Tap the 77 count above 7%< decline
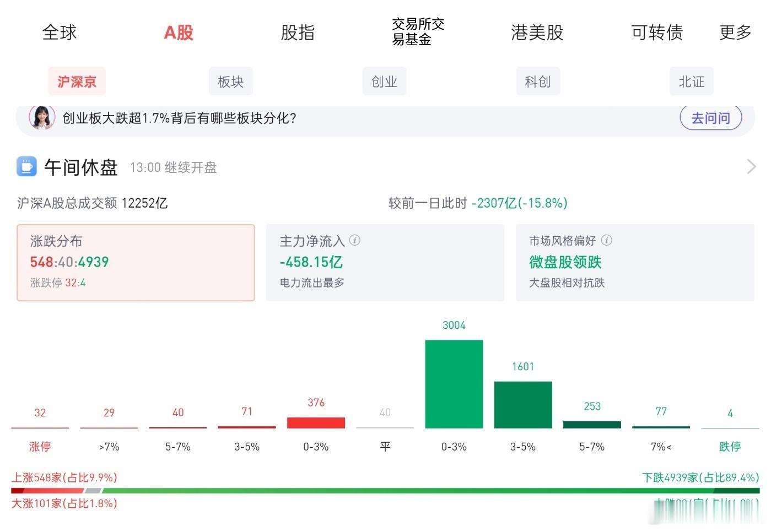 click(661, 411)
